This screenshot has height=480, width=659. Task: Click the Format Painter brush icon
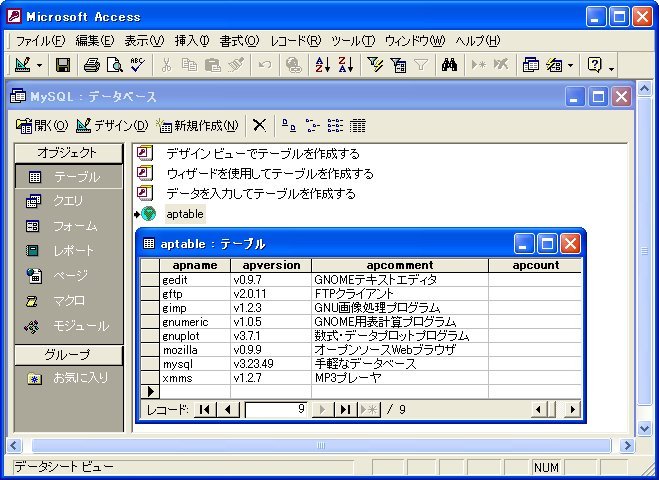click(236, 65)
